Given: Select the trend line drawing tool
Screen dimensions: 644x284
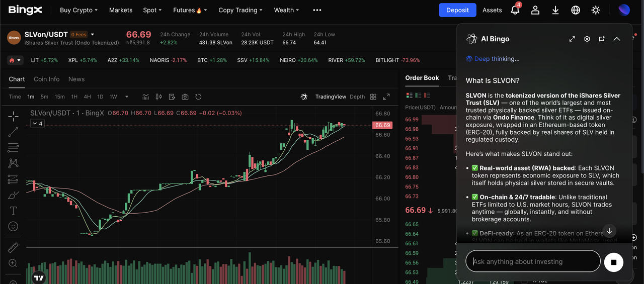Looking at the screenshot, I should coord(13,132).
